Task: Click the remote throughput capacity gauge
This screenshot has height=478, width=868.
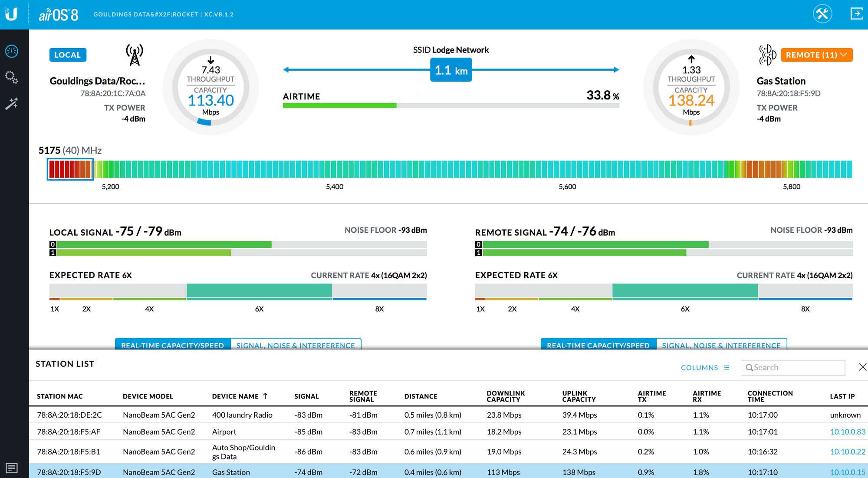Action: click(x=691, y=87)
